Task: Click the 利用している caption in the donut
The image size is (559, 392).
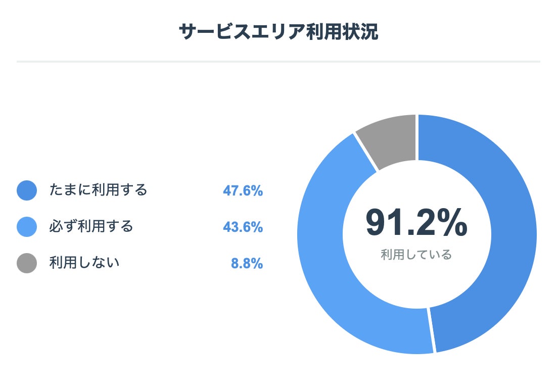Action: click(x=416, y=255)
